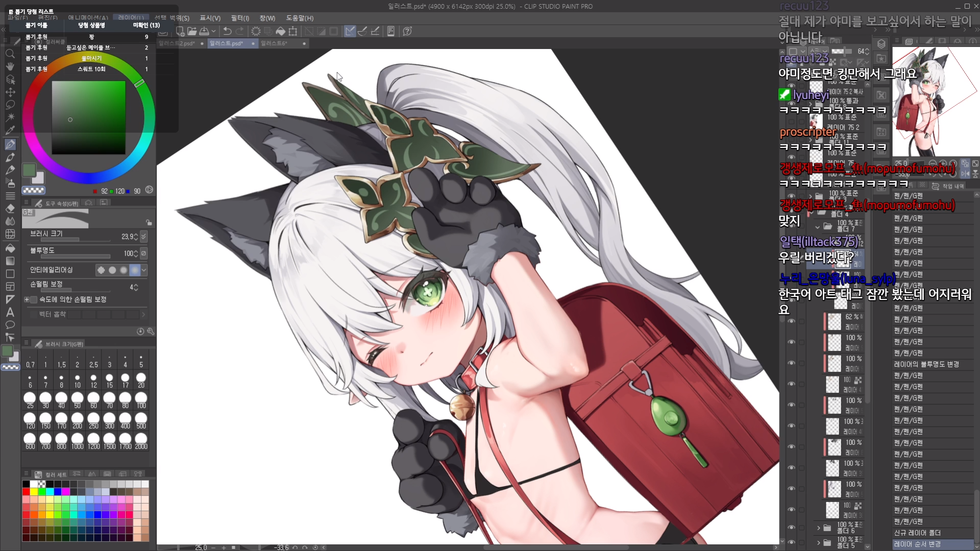Select the Auto select magic wand tool
The image size is (980, 551).
click(10, 118)
